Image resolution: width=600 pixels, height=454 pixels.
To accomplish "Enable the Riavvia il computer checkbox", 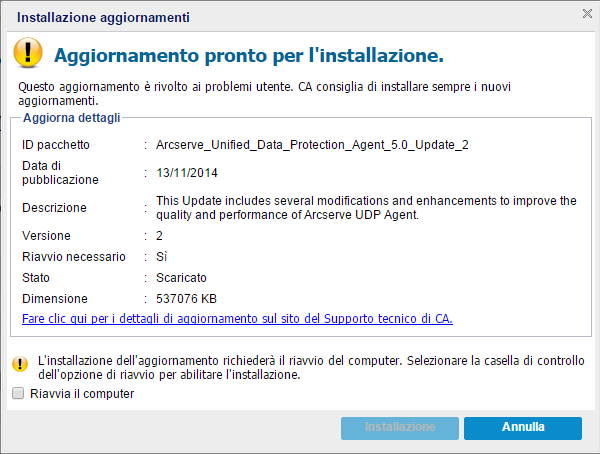I will click(18, 394).
